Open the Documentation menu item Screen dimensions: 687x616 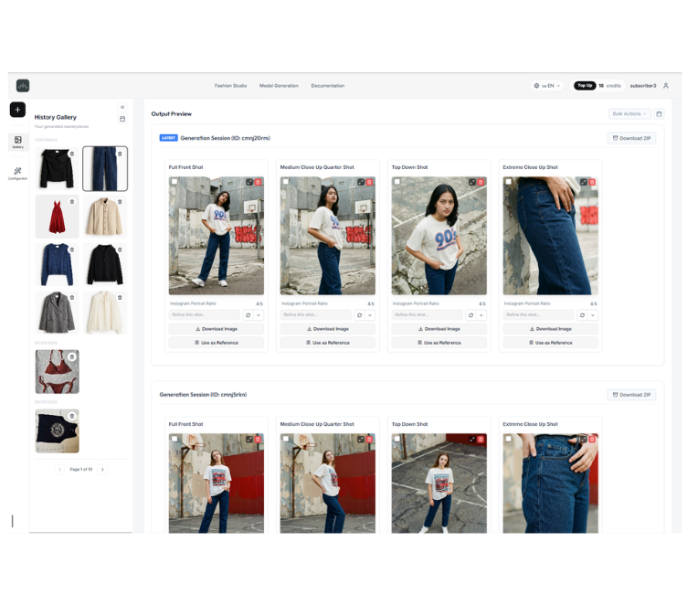pyautogui.click(x=327, y=86)
